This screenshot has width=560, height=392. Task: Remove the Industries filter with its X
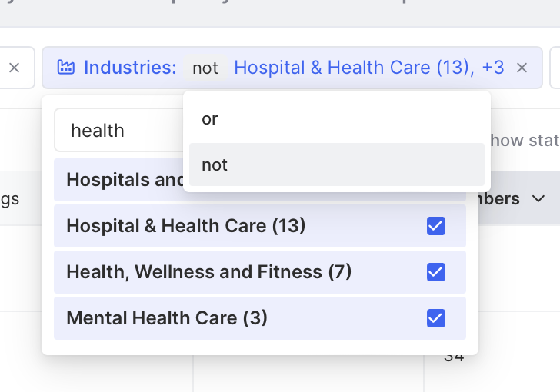[522, 68]
